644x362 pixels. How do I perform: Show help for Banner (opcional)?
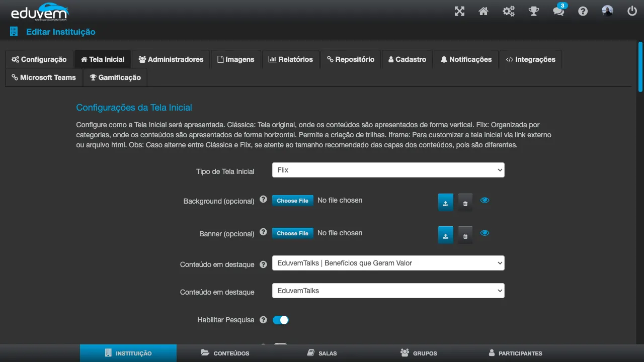[263, 232]
